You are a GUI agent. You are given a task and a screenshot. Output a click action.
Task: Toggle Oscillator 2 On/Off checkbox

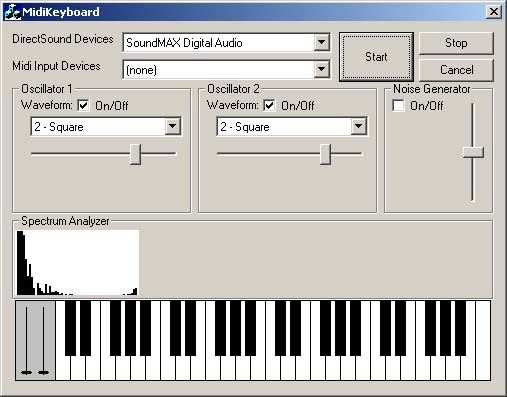tap(269, 106)
